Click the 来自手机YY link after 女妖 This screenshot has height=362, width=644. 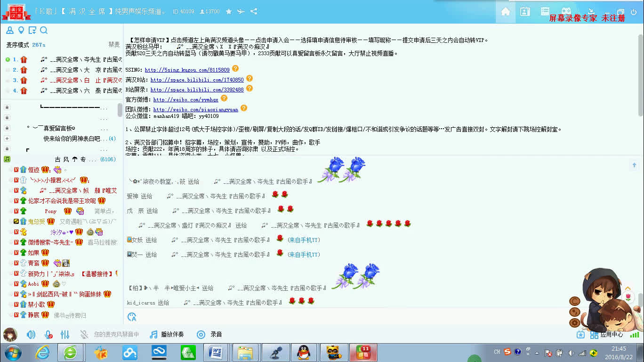tap(304, 240)
